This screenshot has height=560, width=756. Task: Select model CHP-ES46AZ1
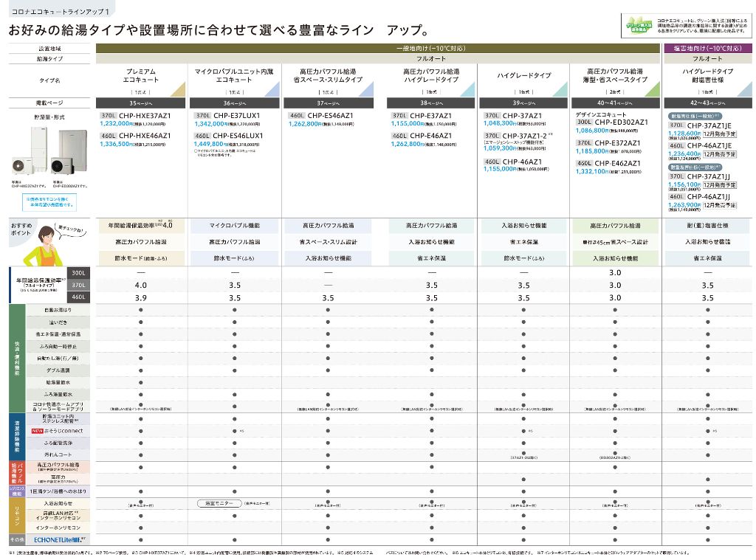(330, 116)
